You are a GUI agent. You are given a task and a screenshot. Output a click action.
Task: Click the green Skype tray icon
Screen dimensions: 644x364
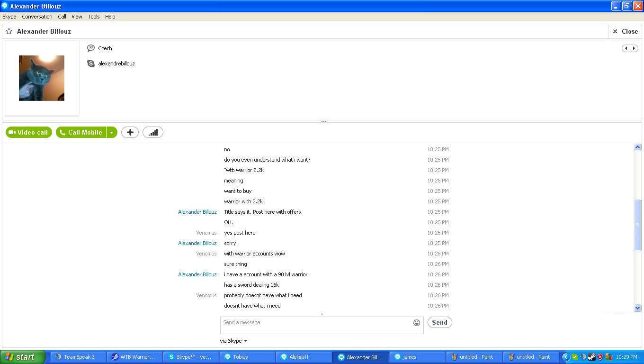(574, 357)
